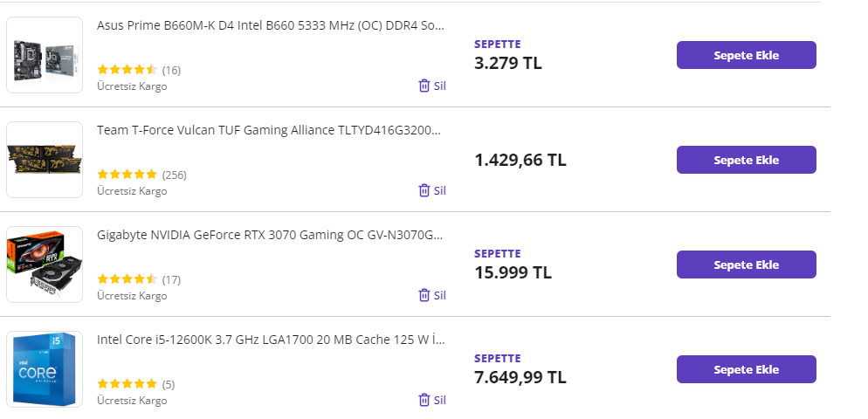This screenshot has width=868, height=419.
Task: View 17 reviews rating for RTX 3070
Action: [x=127, y=279]
